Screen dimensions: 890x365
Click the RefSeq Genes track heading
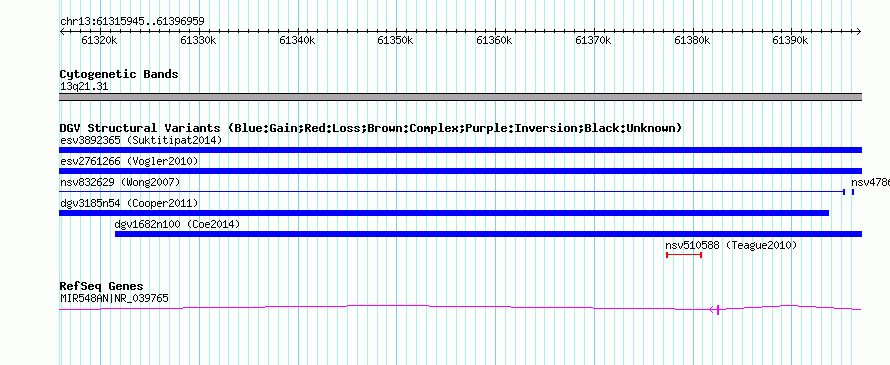click(x=102, y=286)
